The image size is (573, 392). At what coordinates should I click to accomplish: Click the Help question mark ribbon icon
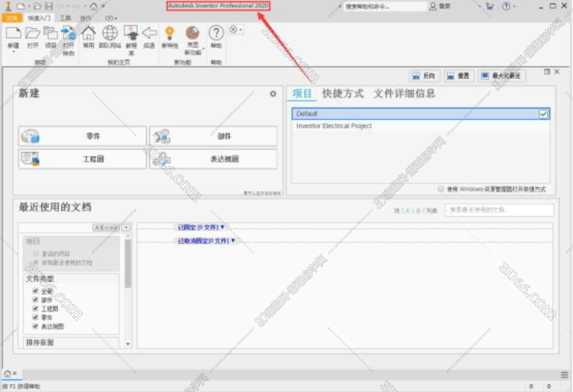(x=216, y=33)
